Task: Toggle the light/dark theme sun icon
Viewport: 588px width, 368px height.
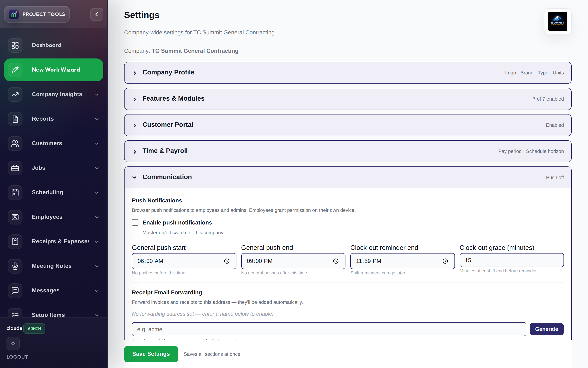Action: 13,343
